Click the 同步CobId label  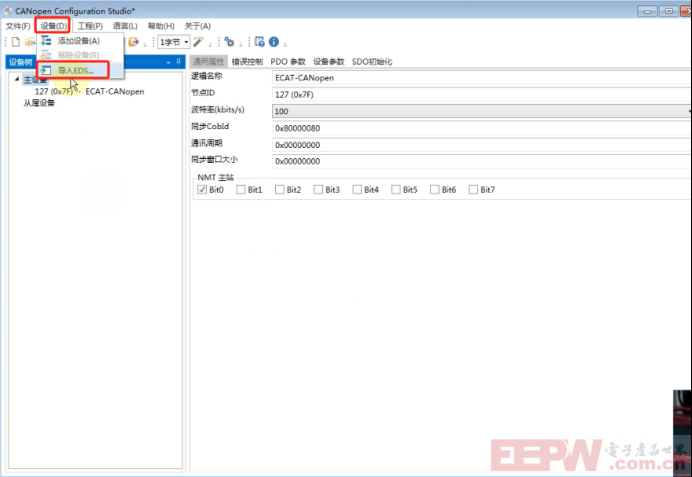[210, 126]
